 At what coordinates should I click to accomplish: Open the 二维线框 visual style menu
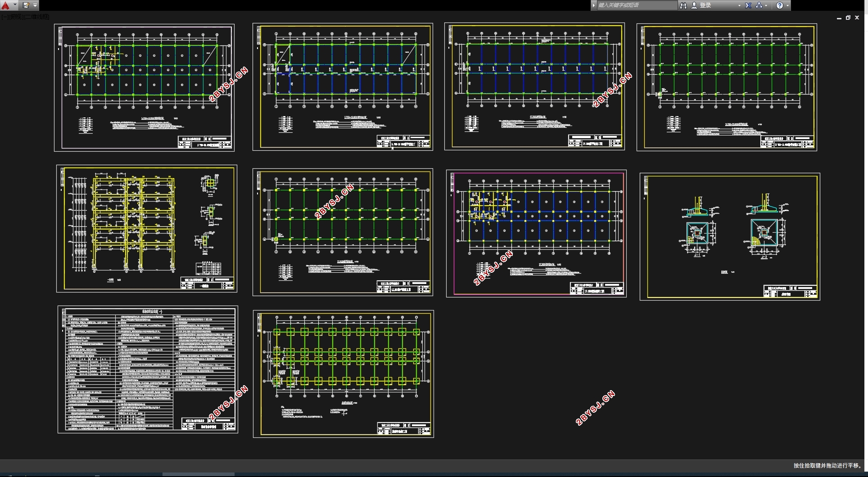(x=36, y=17)
